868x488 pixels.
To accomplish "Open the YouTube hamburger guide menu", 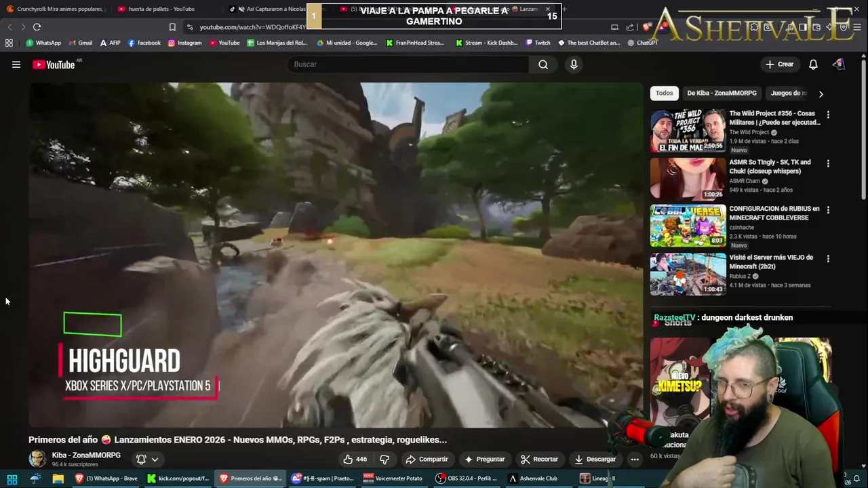I will click(x=16, y=64).
